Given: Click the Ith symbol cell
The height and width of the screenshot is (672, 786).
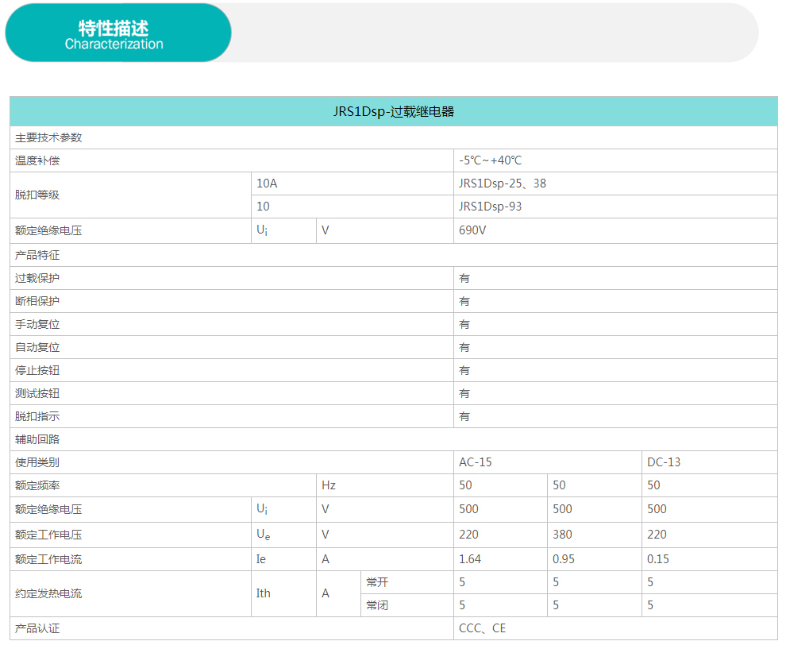Looking at the screenshot, I should click(x=283, y=594).
